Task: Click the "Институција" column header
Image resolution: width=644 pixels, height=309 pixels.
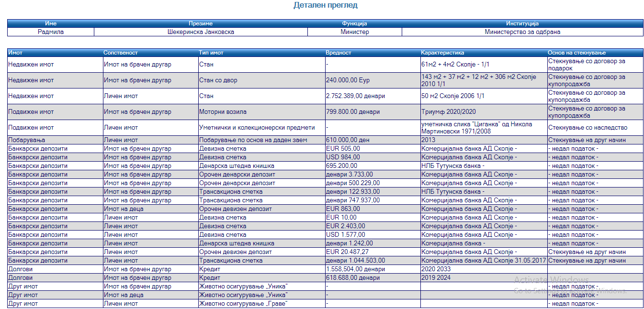Action: pyautogui.click(x=522, y=23)
